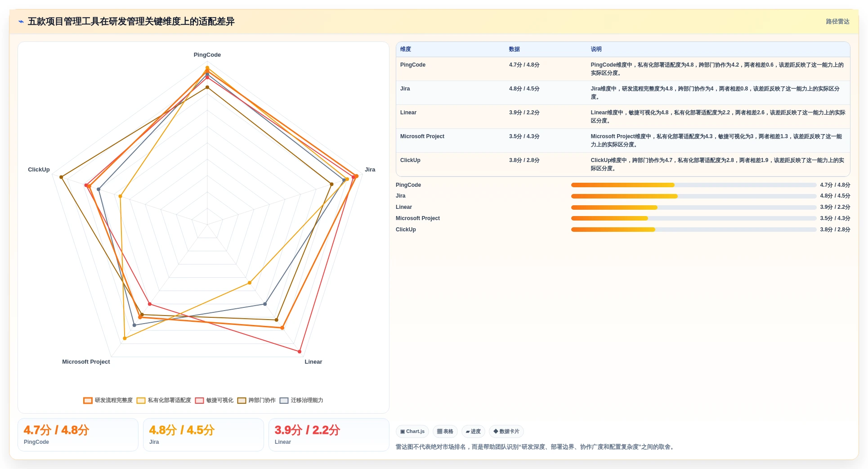Click the Linear axis label on radar
The height and width of the screenshot is (469, 868).
point(313,362)
